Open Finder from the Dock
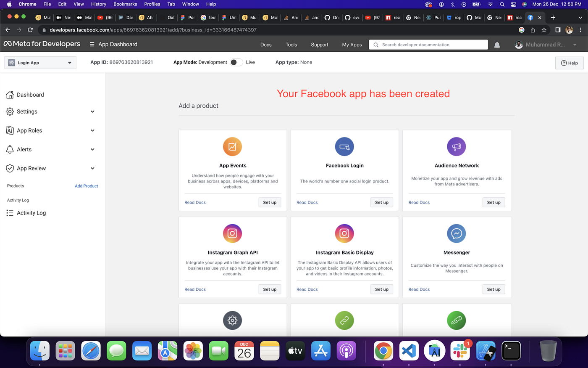Viewport: 588px width, 368px height. [40, 351]
